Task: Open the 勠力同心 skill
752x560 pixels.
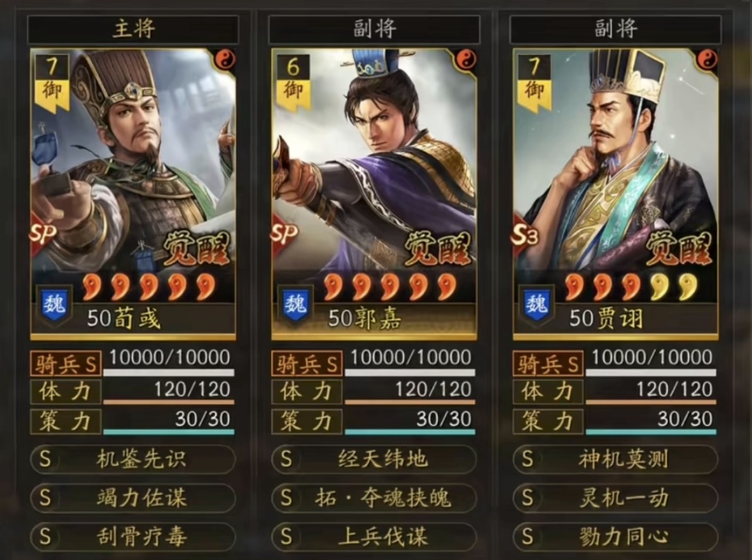Action: (x=616, y=536)
